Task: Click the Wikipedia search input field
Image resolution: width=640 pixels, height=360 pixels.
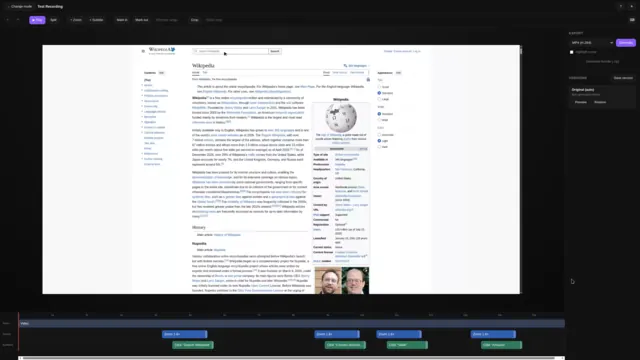Action: 231,51
